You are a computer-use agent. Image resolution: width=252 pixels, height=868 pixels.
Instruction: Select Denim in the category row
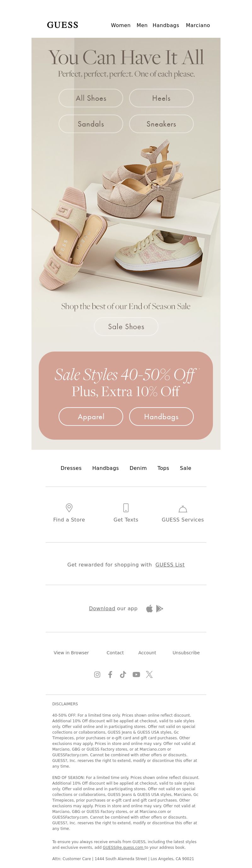tap(138, 468)
